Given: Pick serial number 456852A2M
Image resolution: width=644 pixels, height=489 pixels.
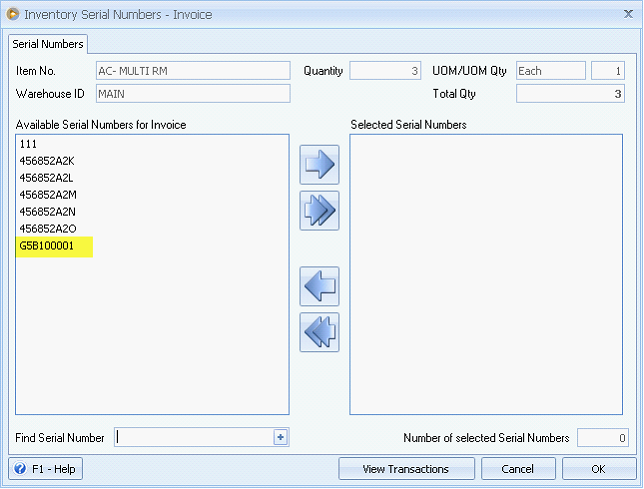Looking at the screenshot, I should click(x=48, y=195).
